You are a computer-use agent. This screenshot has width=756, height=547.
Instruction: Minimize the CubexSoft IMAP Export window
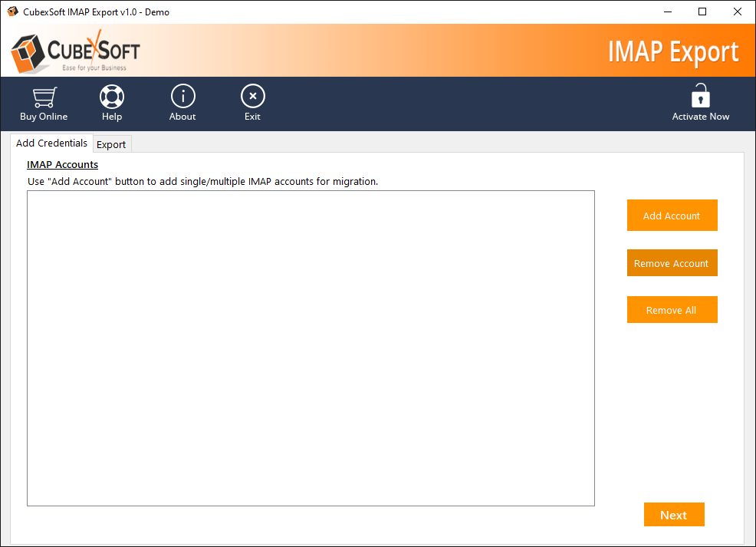pos(668,12)
